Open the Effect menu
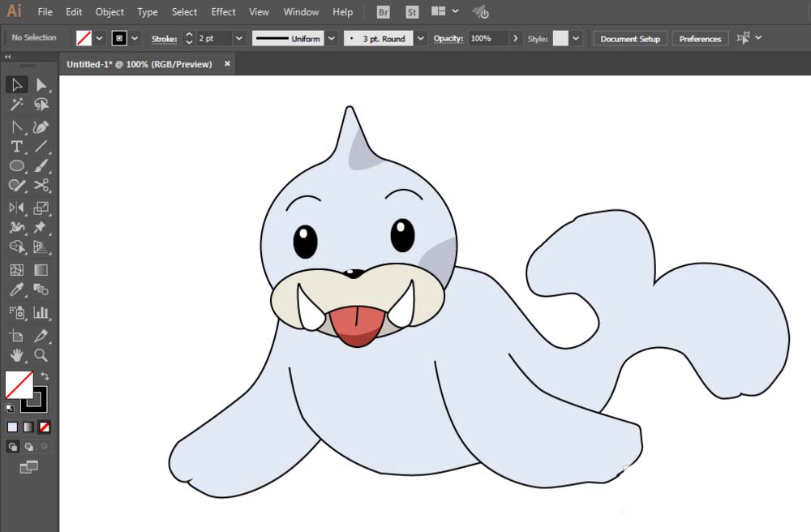811x532 pixels. 223,12
